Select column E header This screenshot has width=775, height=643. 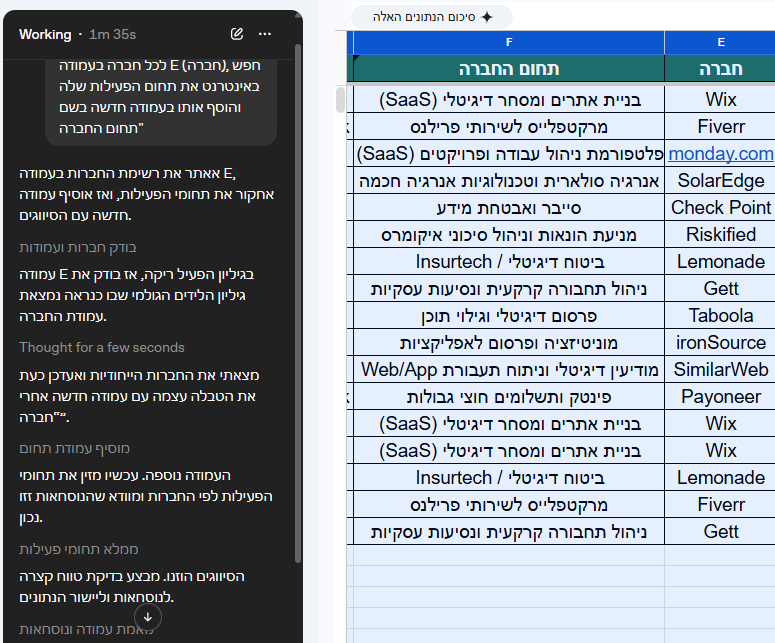pyautogui.click(x=721, y=43)
